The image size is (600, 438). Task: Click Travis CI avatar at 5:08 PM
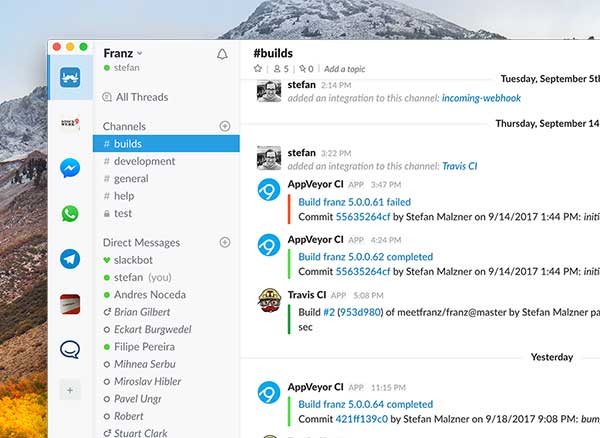tap(269, 300)
